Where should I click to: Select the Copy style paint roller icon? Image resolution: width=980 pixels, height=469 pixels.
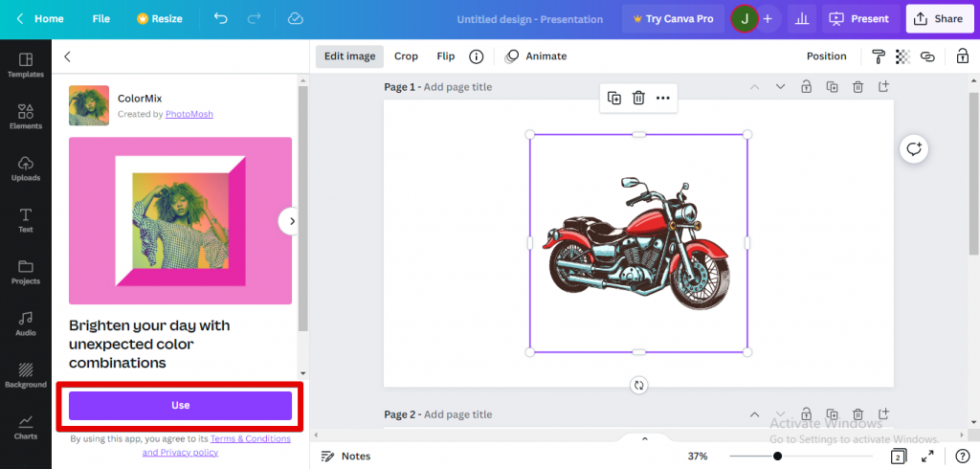(x=879, y=56)
